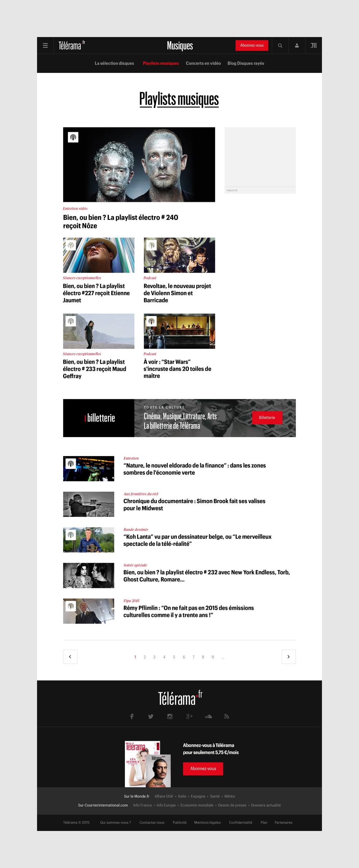
Task: Click Abonnez-vous button in header
Action: pyautogui.click(x=252, y=45)
